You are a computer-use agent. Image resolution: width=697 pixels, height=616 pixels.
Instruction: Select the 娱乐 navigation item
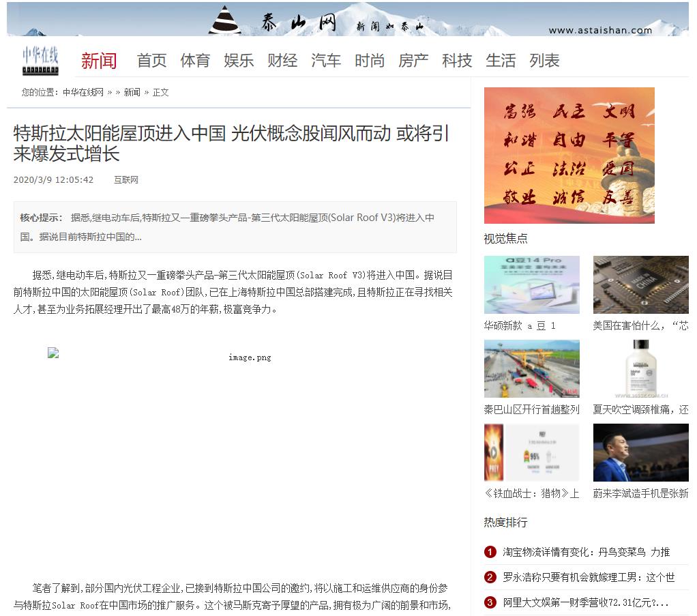(239, 61)
